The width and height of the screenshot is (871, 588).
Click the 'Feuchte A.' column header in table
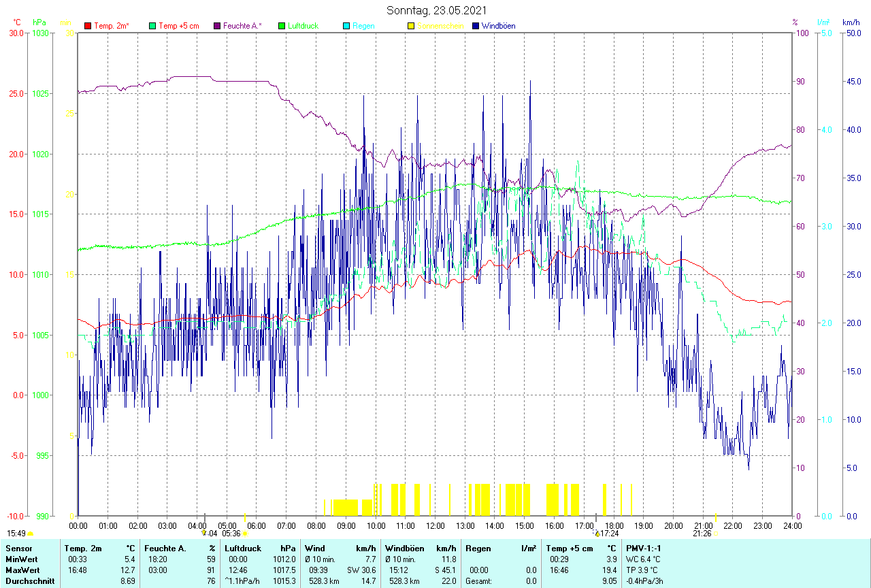pos(165,549)
